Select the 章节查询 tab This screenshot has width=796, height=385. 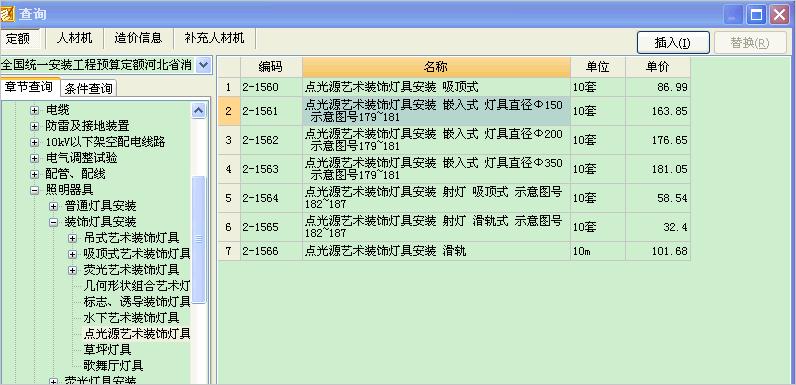pos(29,87)
